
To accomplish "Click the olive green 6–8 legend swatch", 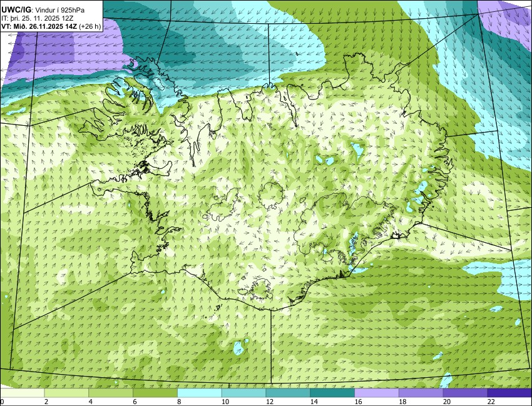I will (155, 393).
